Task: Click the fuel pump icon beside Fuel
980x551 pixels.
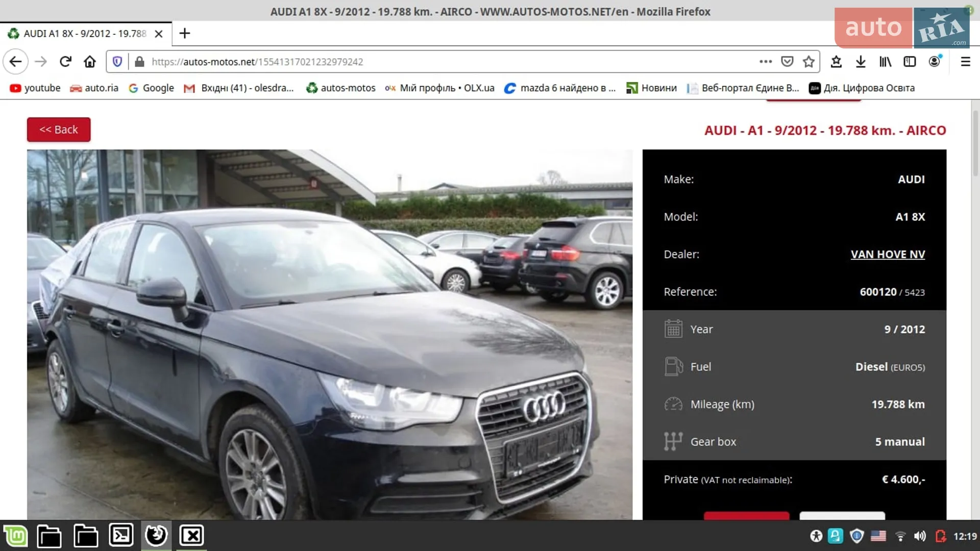Action: pos(673,366)
